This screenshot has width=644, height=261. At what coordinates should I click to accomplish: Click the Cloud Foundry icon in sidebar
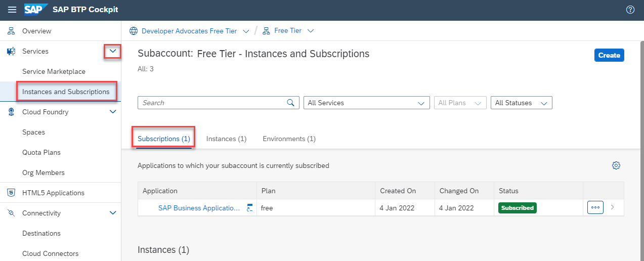pos(11,112)
